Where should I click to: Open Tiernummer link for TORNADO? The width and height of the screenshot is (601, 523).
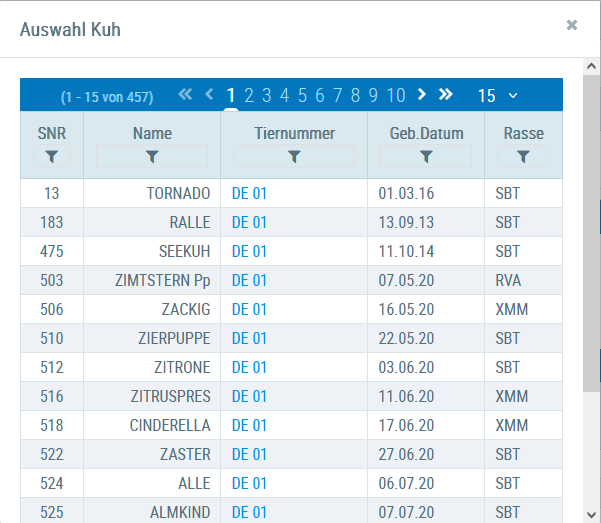coord(250,193)
